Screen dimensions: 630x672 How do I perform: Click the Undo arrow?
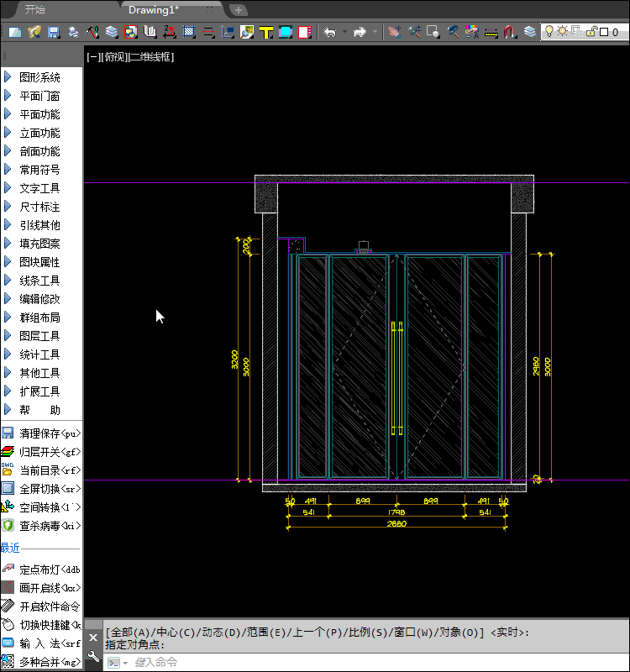(x=330, y=32)
